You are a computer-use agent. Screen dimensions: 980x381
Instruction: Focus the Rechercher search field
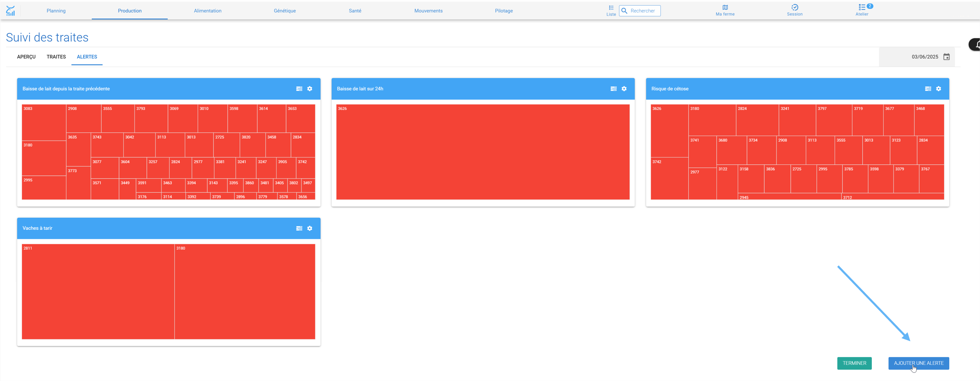point(640,11)
